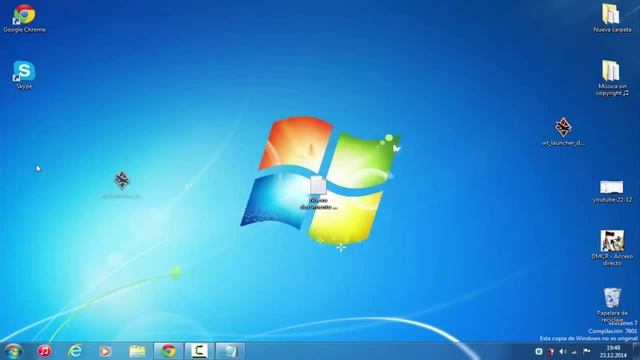This screenshot has width=640, height=360.
Task: Open Windows Explorer from the taskbar
Action: tap(137, 351)
